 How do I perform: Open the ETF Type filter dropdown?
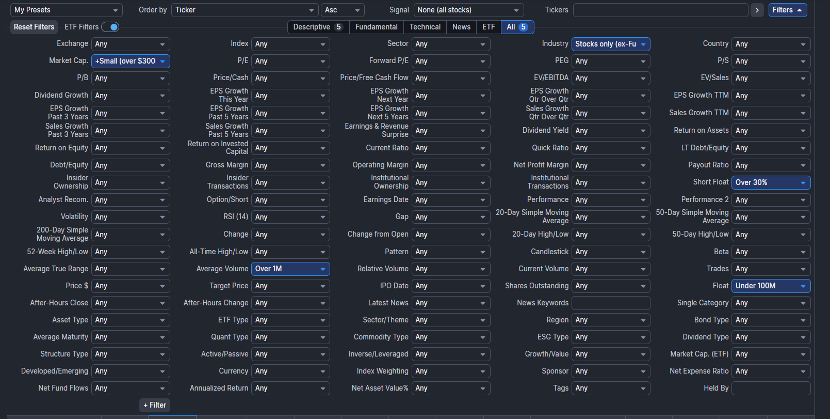click(290, 320)
